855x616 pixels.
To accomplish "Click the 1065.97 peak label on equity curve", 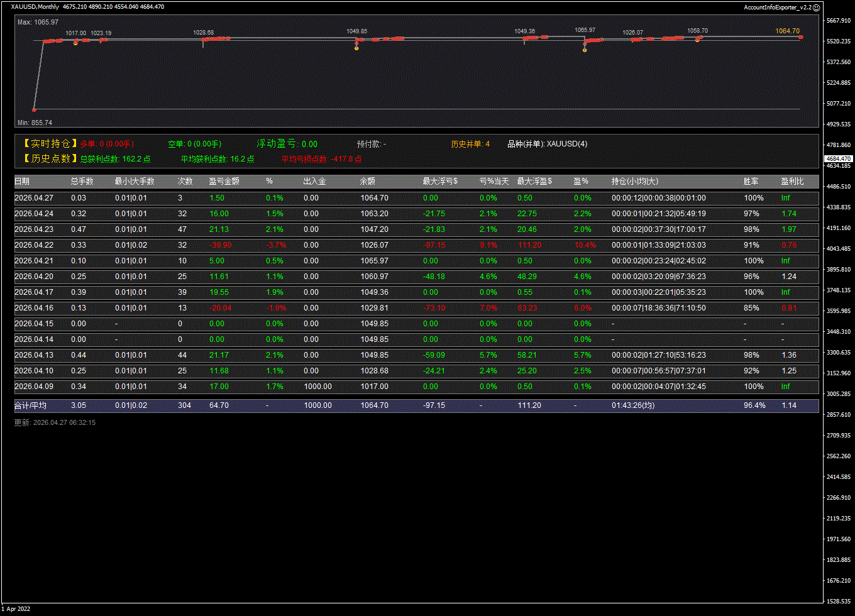I will coord(585,30).
